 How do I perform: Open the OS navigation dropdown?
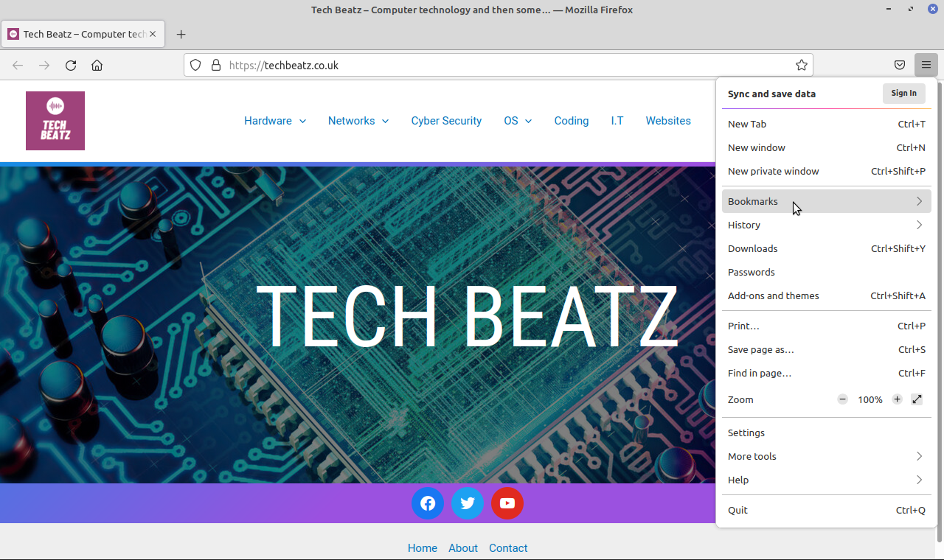(x=517, y=121)
